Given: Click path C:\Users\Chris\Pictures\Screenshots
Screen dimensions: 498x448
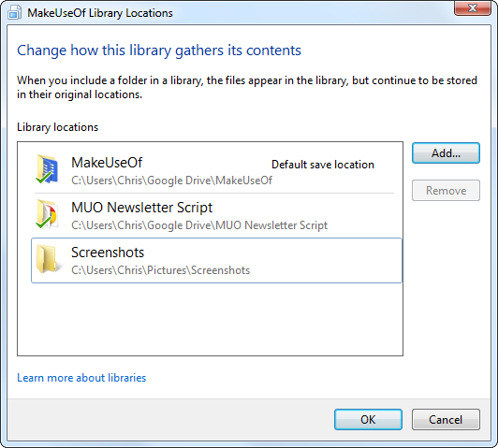Looking at the screenshot, I should pos(161,270).
